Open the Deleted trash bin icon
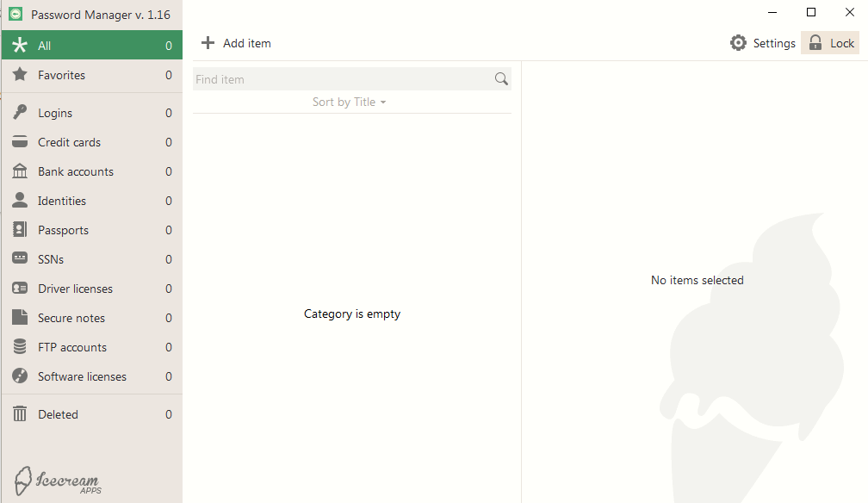Viewport: 868px width, 503px height. pyautogui.click(x=20, y=414)
